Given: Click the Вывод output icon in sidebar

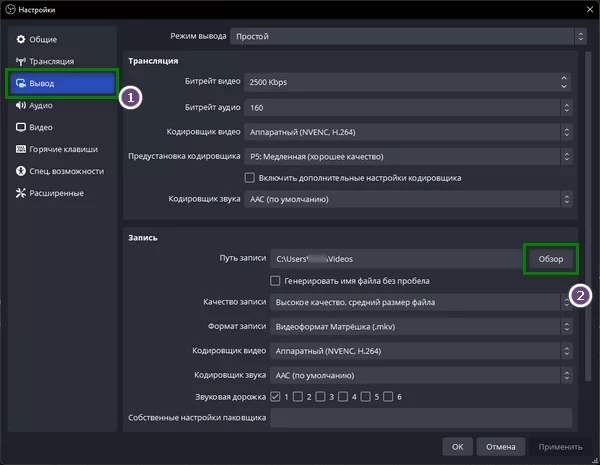Looking at the screenshot, I should [x=21, y=83].
